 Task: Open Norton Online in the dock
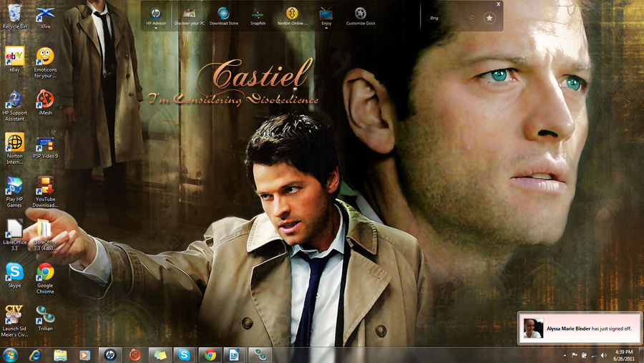pos(292,16)
